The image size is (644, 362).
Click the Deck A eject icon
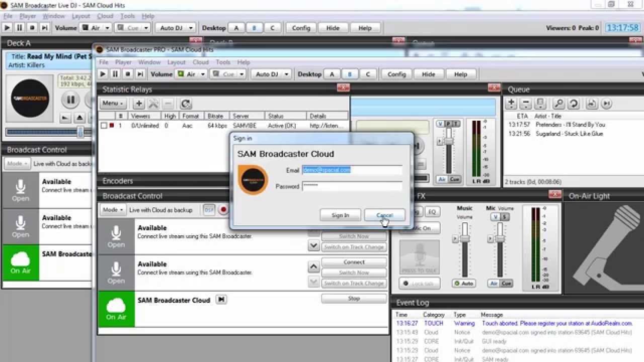(79, 118)
